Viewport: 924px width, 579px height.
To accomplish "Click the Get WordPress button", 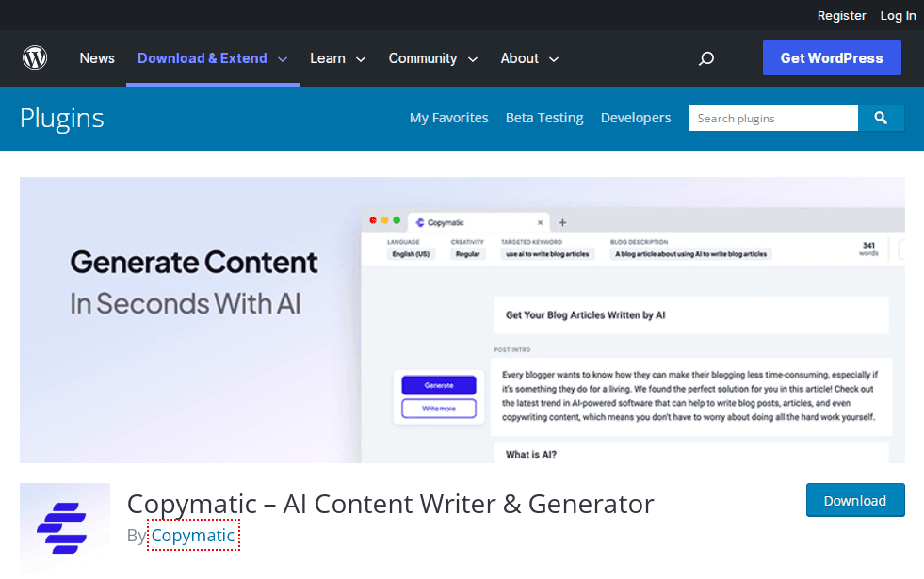I will pos(832,57).
